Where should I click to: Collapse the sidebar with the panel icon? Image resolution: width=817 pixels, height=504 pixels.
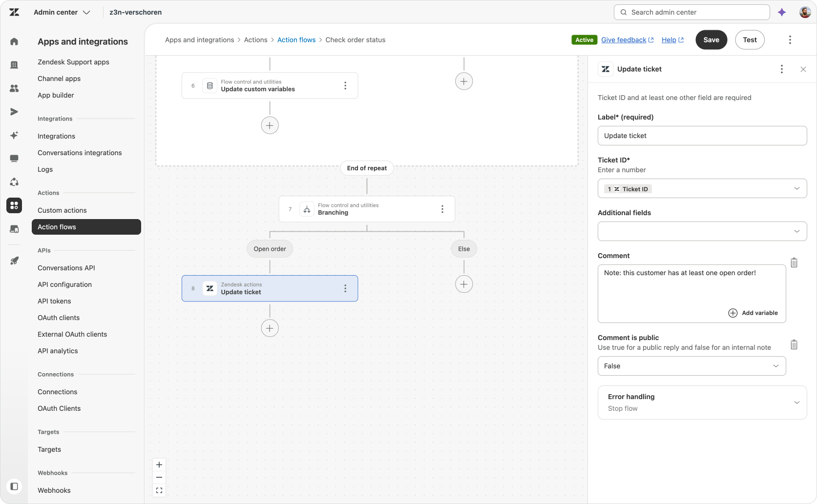(x=14, y=486)
